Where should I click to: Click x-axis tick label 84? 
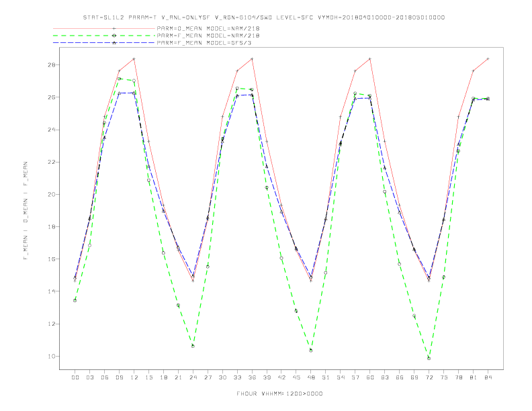coord(488,377)
